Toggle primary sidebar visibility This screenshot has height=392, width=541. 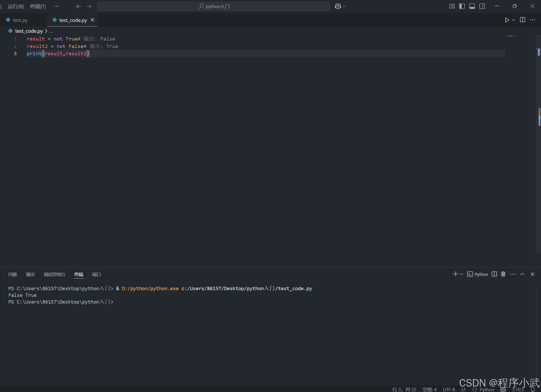(462, 6)
